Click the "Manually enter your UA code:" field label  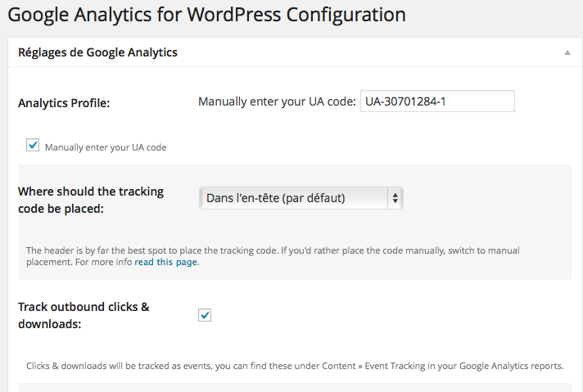coord(277,102)
